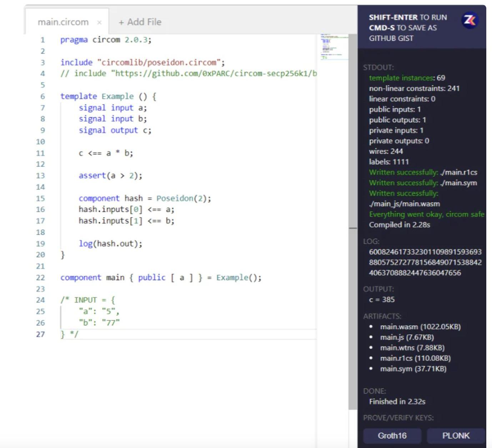Open the main.sym artifact link
This screenshot has height=448, width=492.
413,369
